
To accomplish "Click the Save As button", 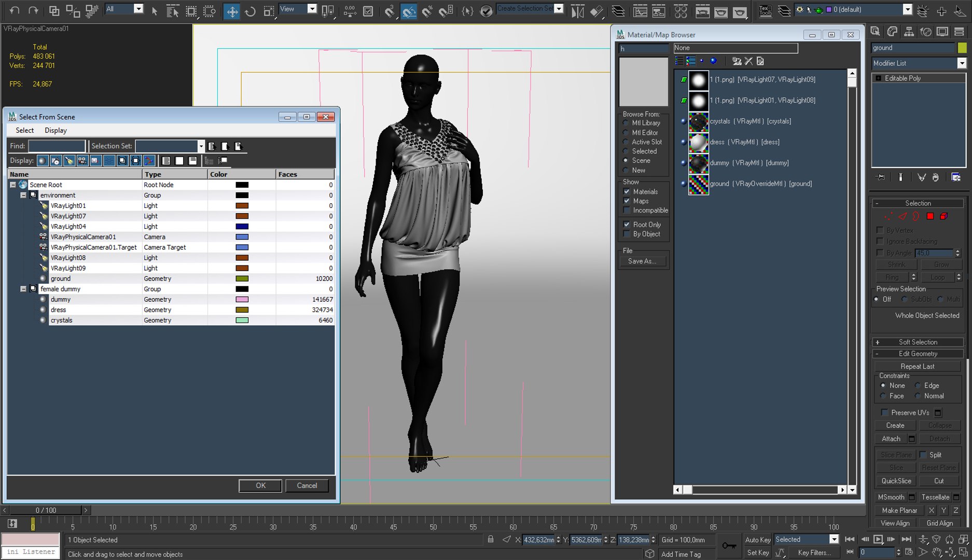I will pos(642,261).
